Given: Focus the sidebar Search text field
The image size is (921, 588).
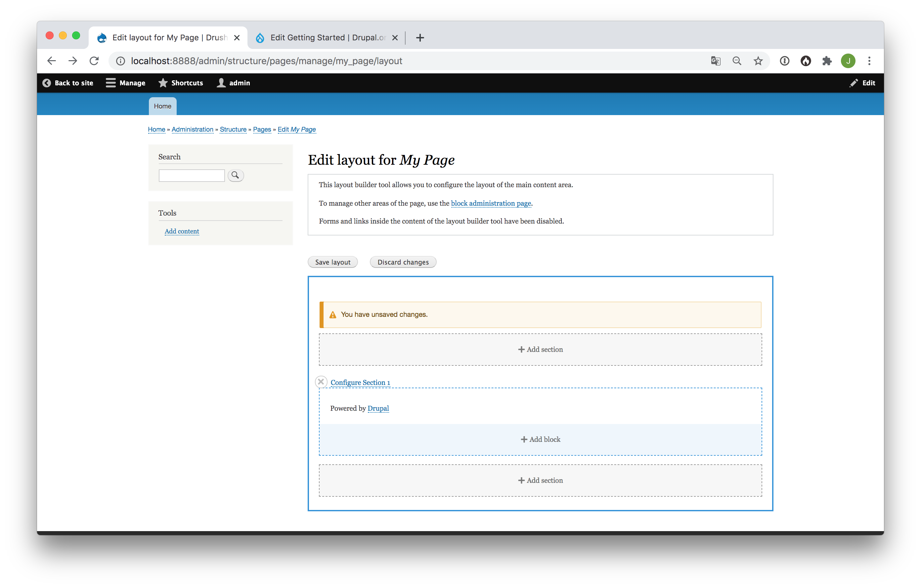Looking at the screenshot, I should [192, 176].
